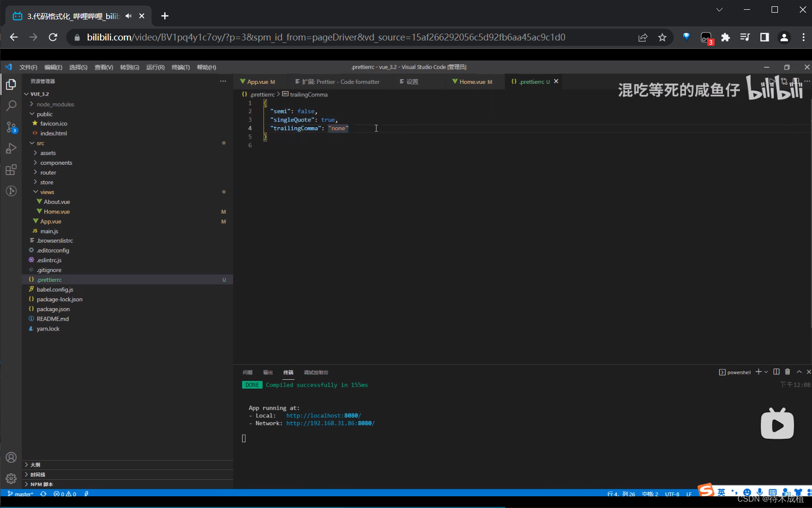Close the .prettierrc editor tab
This screenshot has height=508, width=812.
tap(556, 81)
